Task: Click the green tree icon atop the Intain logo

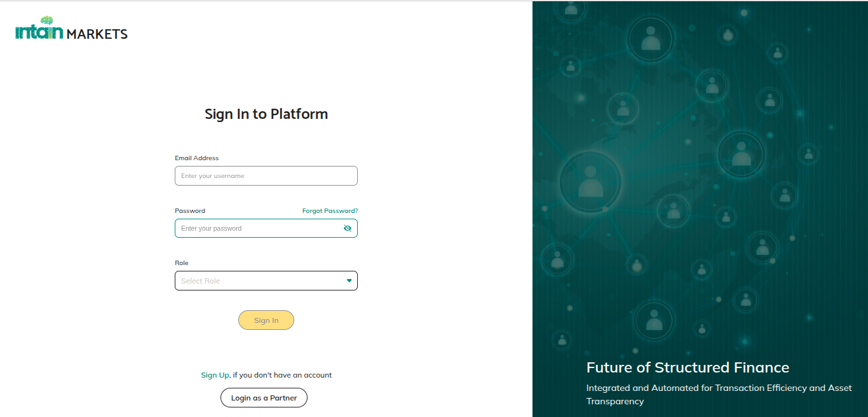Action: coord(47,21)
